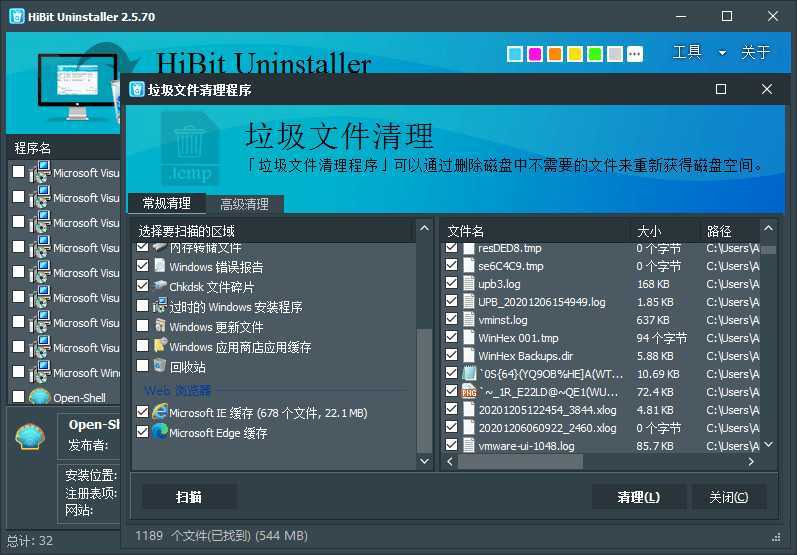This screenshot has width=797, height=555.
Task: Click the Windows 错误报告 item icon
Action: click(160, 266)
